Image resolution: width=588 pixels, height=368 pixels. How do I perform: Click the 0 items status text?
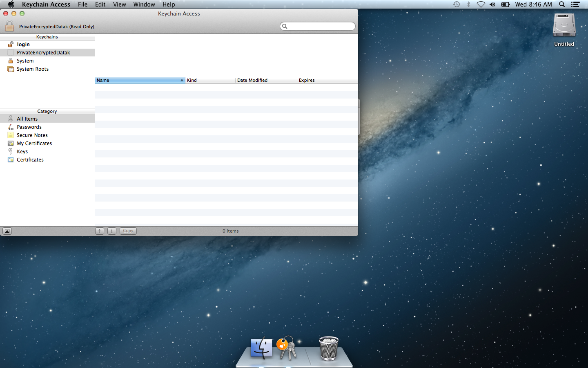(231, 231)
